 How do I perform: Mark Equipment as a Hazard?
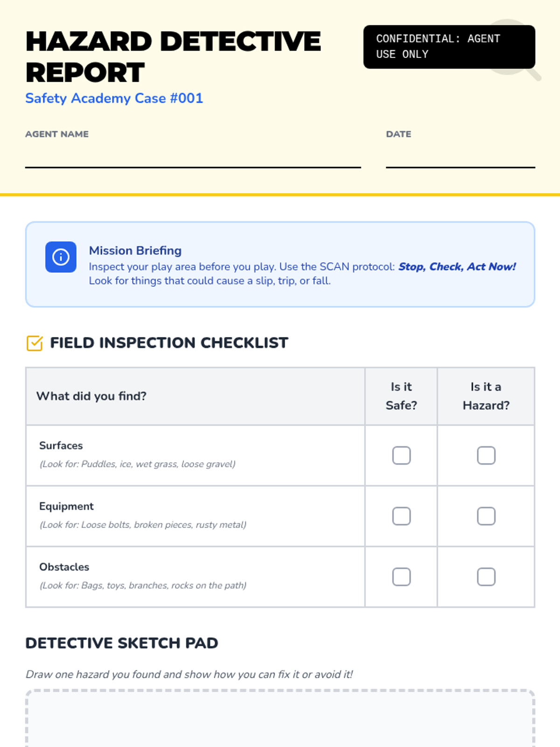tap(486, 516)
